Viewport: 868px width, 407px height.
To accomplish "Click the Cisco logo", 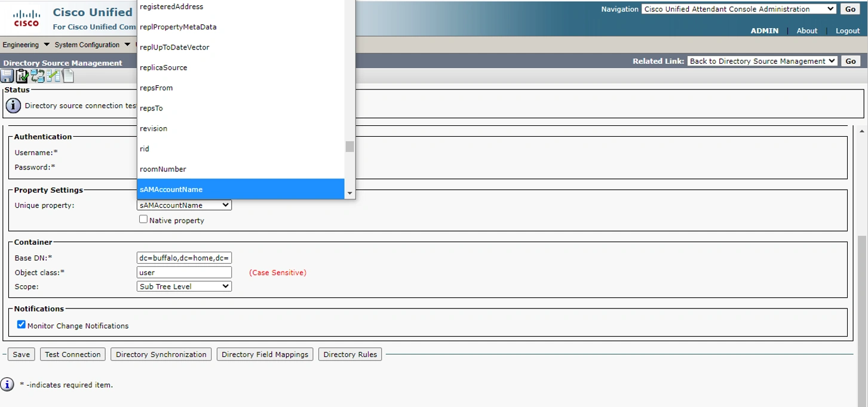I will [x=26, y=18].
